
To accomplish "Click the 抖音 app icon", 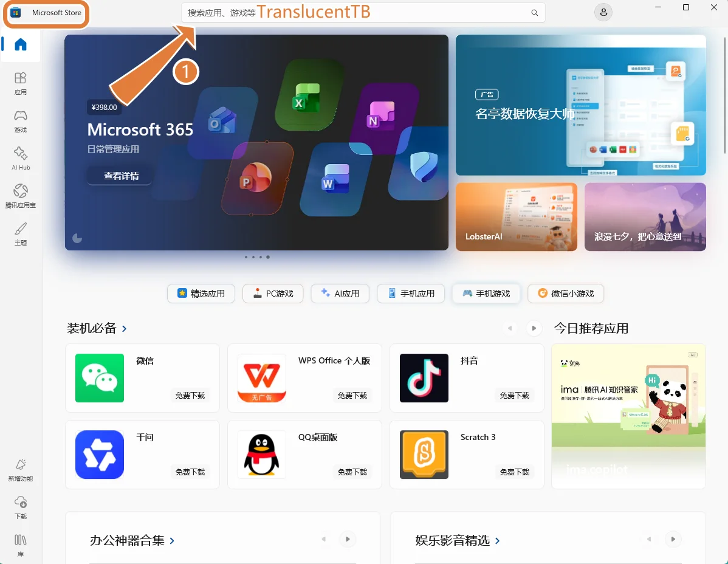I will (424, 378).
